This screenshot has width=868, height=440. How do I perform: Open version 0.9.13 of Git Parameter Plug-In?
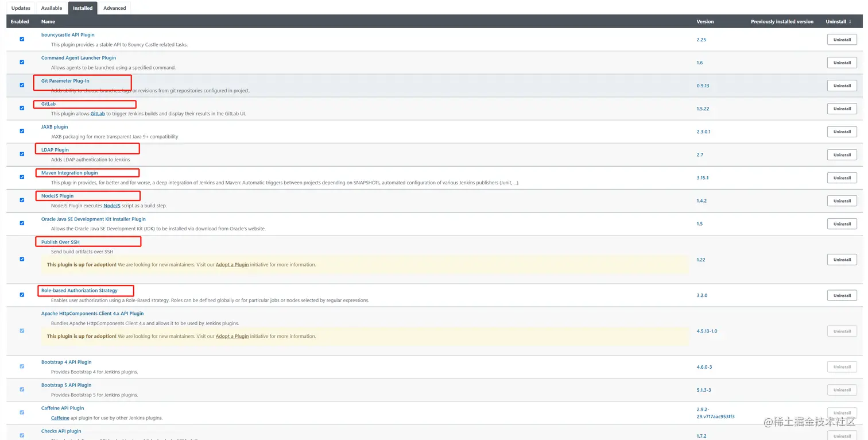click(x=703, y=86)
